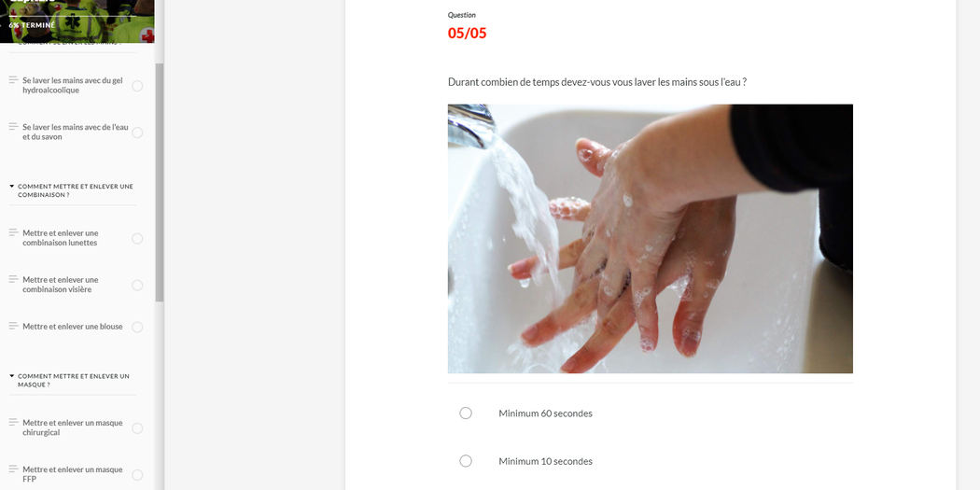The image size is (980, 490).
Task: Collapse Comment mettre et enlever une combinaison section
Action: click(12, 187)
